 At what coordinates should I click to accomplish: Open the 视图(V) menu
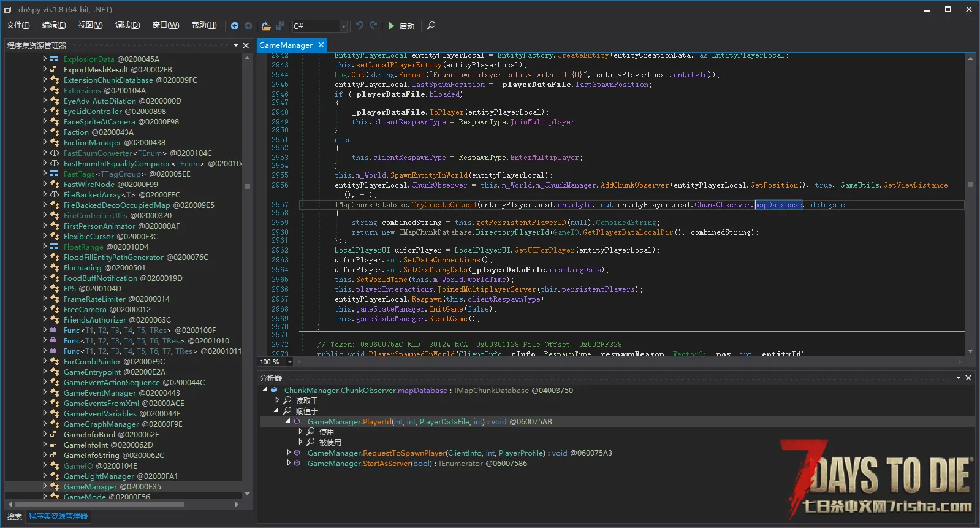tap(90, 25)
